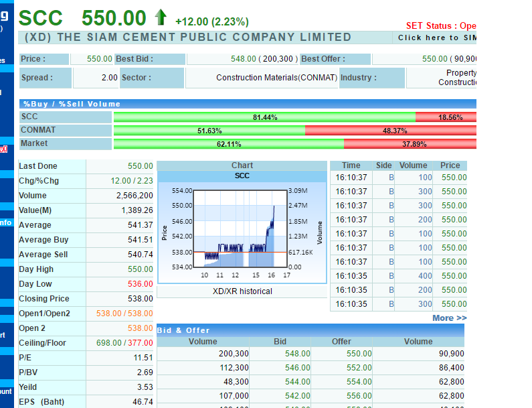Click the %Buy / %Sell Volume header
The height and width of the screenshot is (408, 532).
click(248, 104)
